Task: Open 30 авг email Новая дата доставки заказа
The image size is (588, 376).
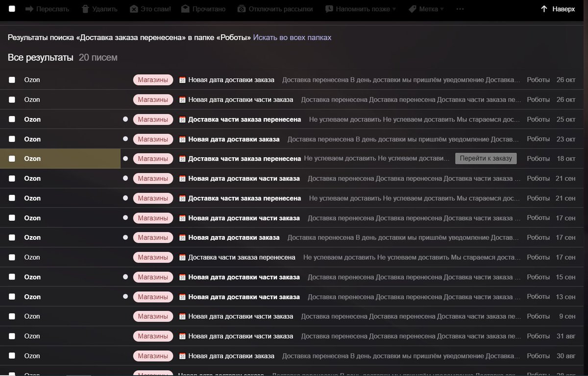Action: (x=231, y=356)
